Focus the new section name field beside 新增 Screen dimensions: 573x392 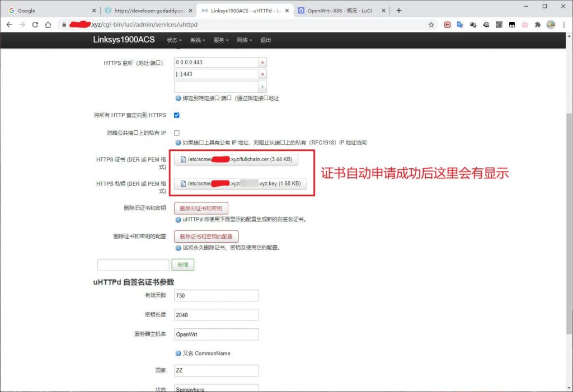(x=133, y=265)
